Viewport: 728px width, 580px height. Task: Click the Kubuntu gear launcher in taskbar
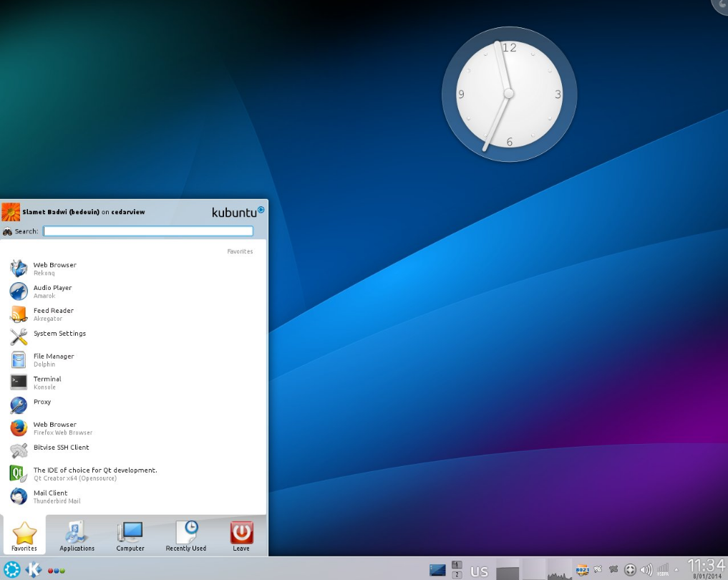tap(12, 569)
